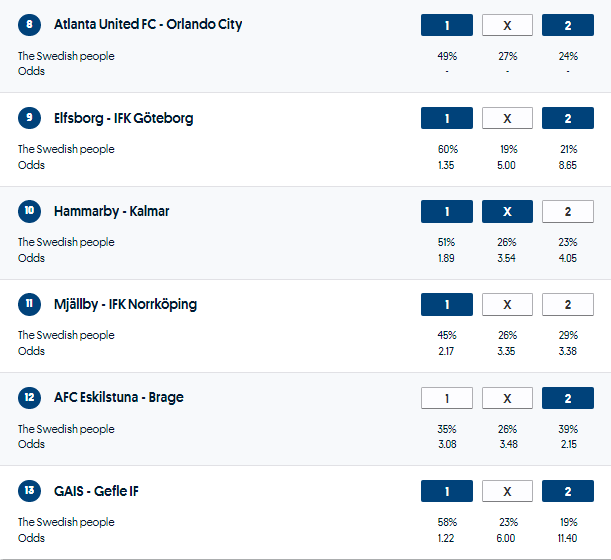Select 1 for AFC Eskilstuna - Brage
611x560 pixels.
click(446, 398)
